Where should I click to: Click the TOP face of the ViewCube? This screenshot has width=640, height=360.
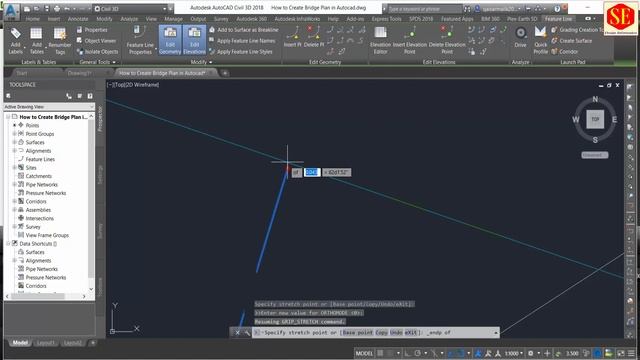pos(595,120)
